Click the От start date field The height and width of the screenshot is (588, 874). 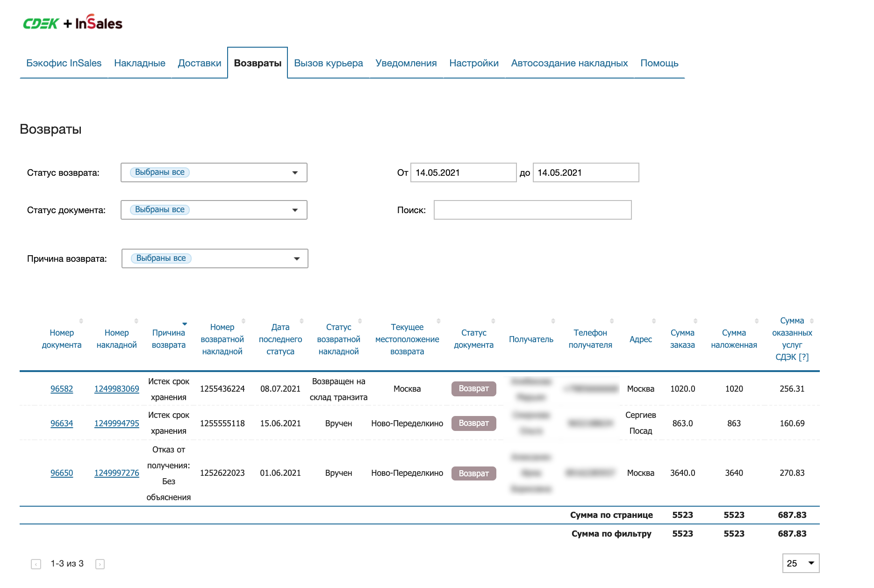(463, 172)
